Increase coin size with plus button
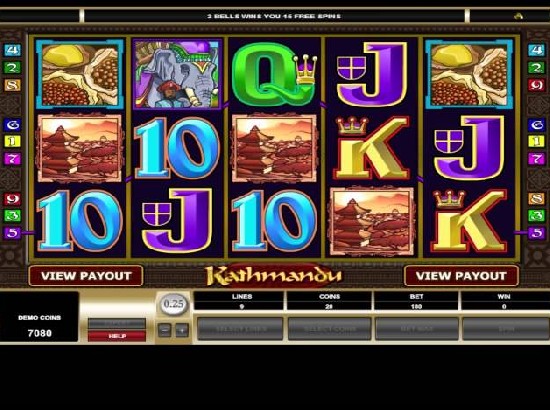This screenshot has width=550, height=410. pyautogui.click(x=182, y=330)
